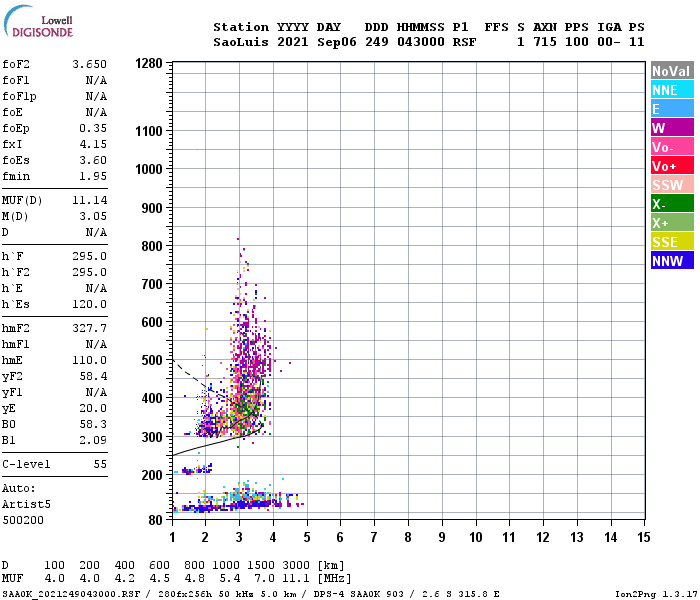Click the fmin value 1.95
The height and width of the screenshot is (600, 700).
[x=93, y=176]
